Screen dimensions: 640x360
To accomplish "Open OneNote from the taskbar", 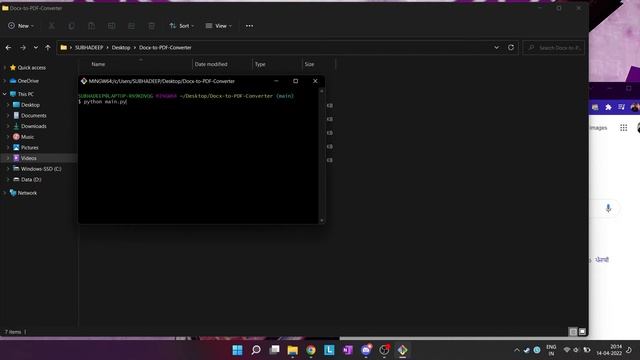I will 348,350.
